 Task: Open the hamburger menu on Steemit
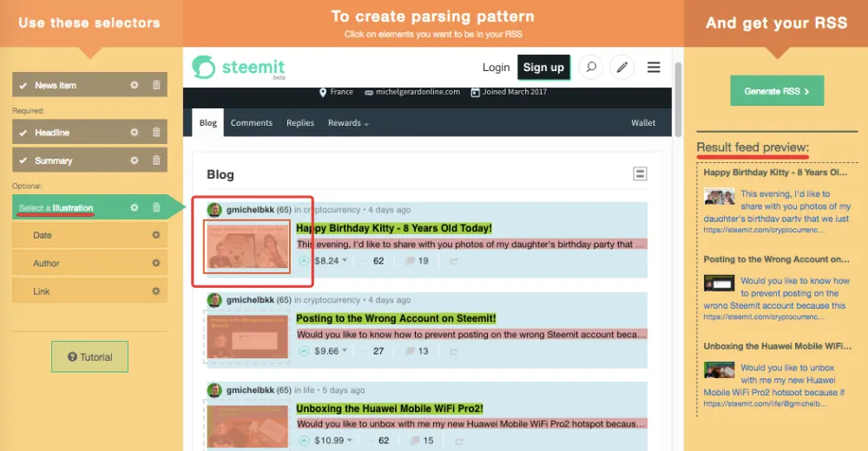(x=654, y=68)
